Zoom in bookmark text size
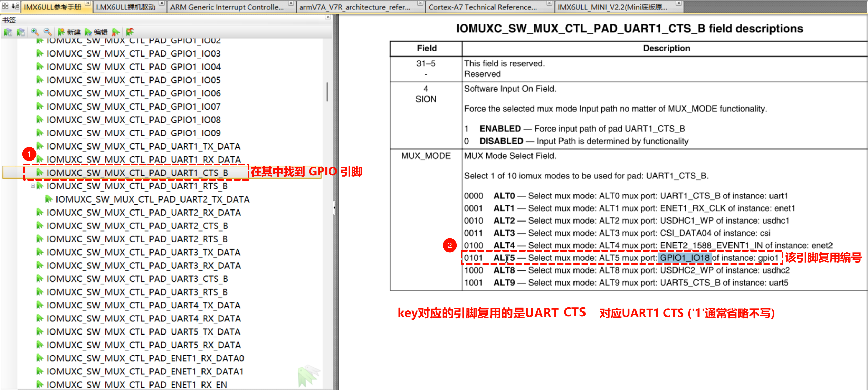 click(x=34, y=32)
